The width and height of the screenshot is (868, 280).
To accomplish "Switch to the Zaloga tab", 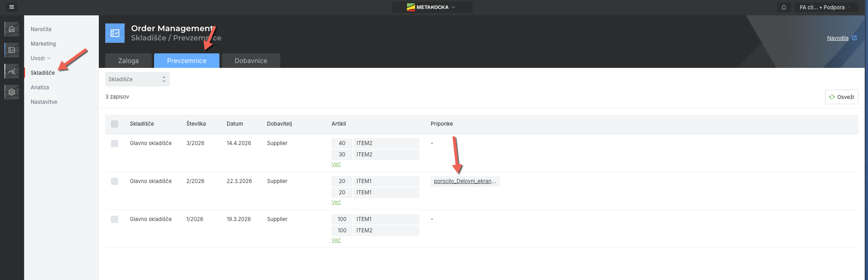I will click(128, 61).
